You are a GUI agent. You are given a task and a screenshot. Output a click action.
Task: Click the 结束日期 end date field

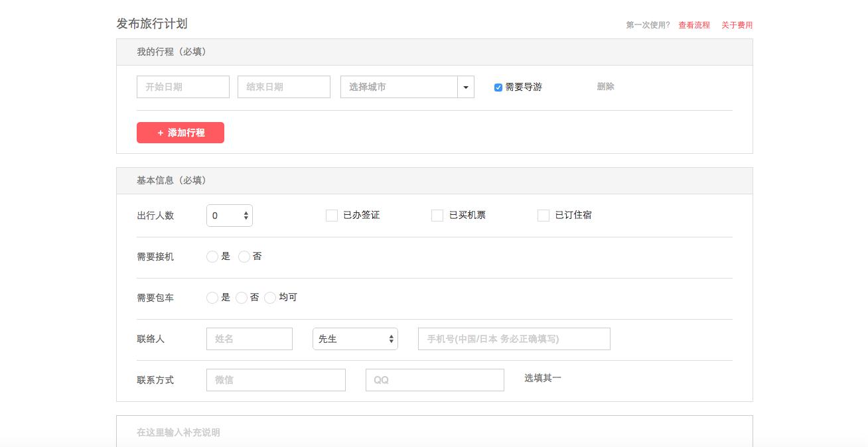[x=284, y=87]
